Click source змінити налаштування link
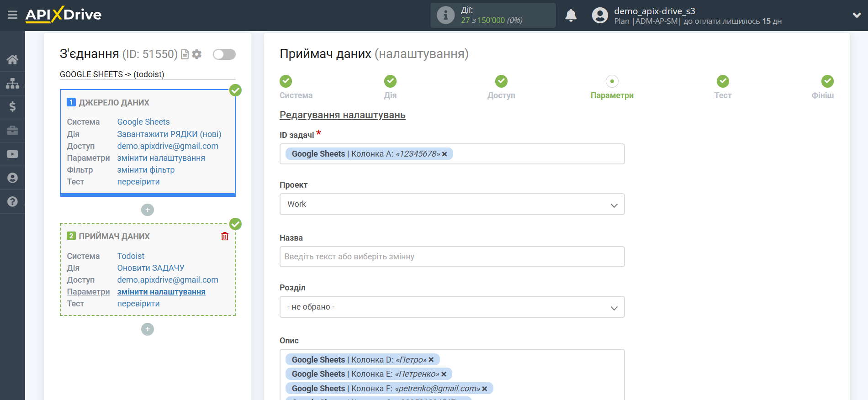 (161, 158)
